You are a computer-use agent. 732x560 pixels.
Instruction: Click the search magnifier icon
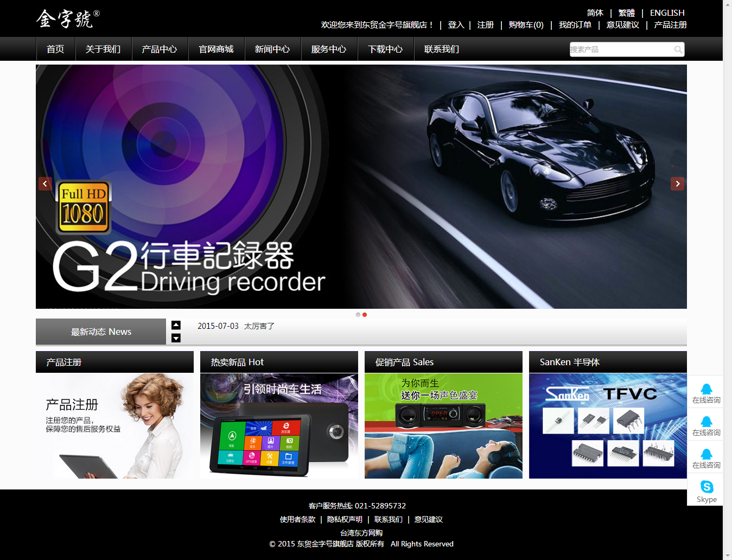[x=678, y=50]
